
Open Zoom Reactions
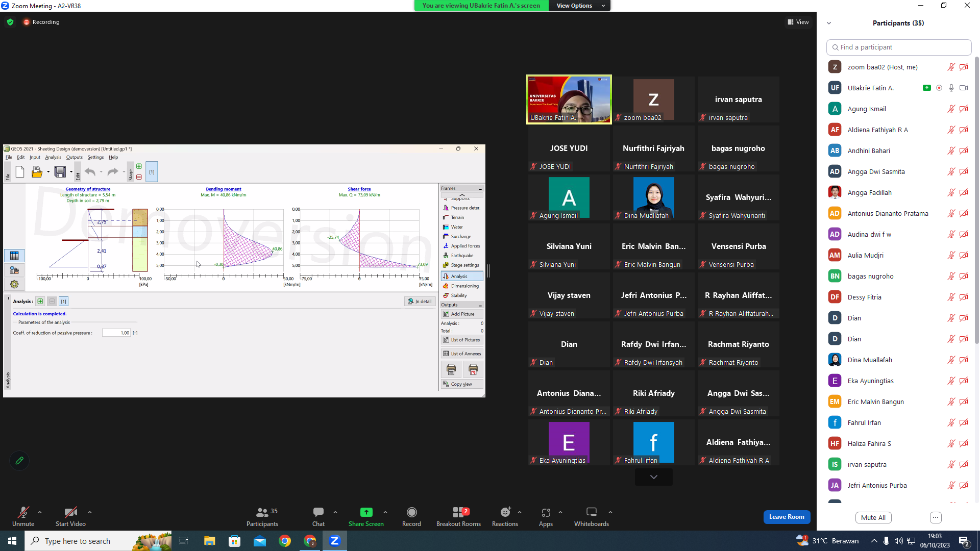pyautogui.click(x=505, y=516)
